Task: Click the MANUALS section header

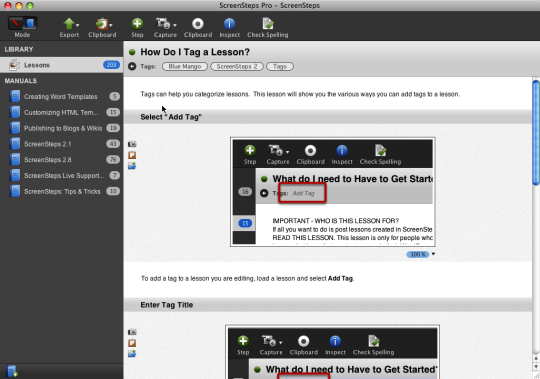Action: 21,81
